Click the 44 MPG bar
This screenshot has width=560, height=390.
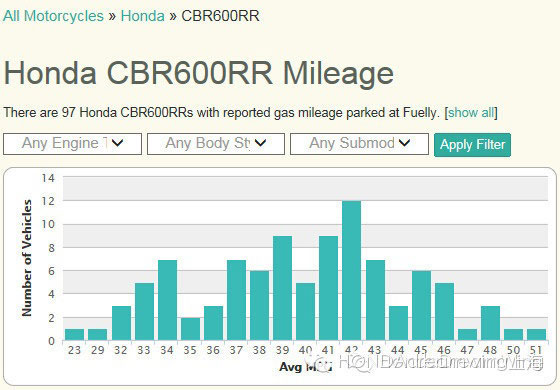tap(399, 323)
